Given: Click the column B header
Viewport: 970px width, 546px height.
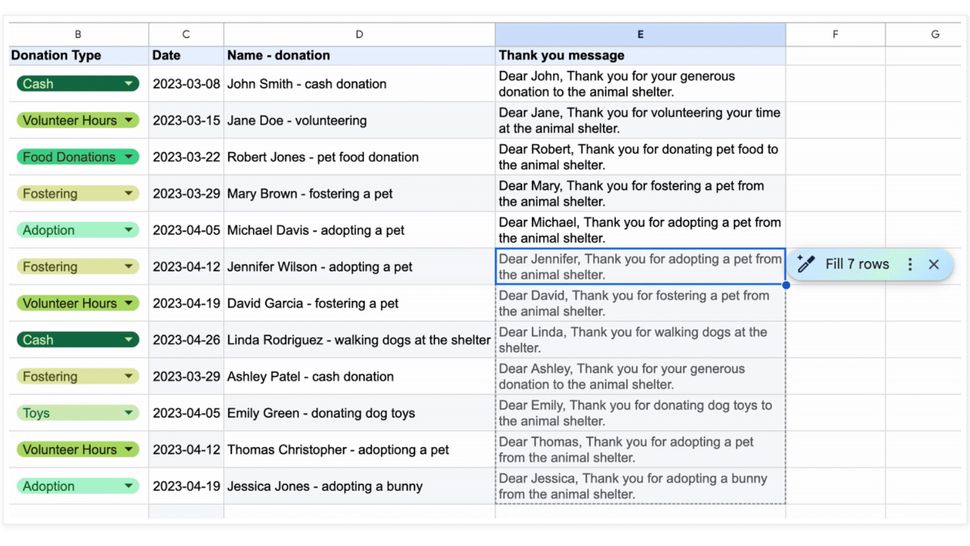Looking at the screenshot, I should pyautogui.click(x=79, y=34).
